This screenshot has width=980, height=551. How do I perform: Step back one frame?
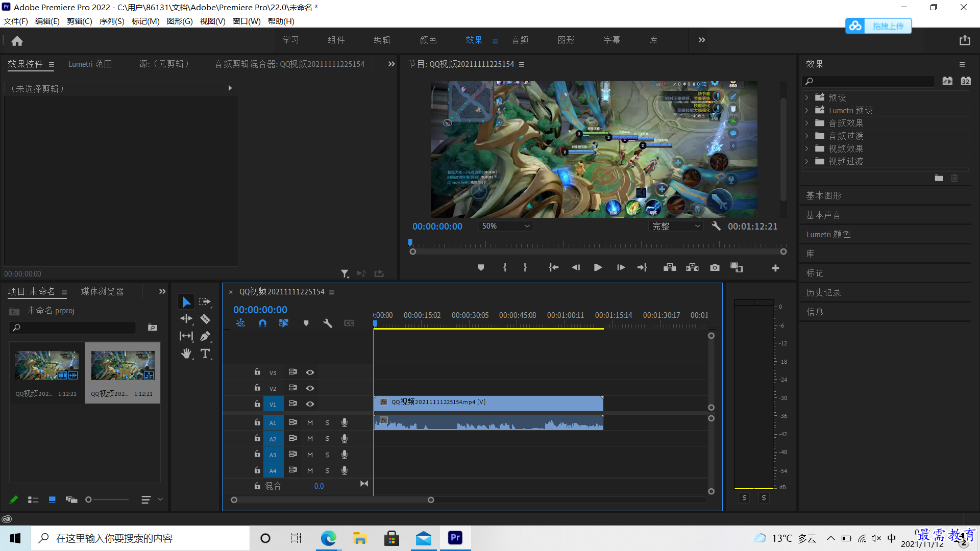[x=576, y=267]
